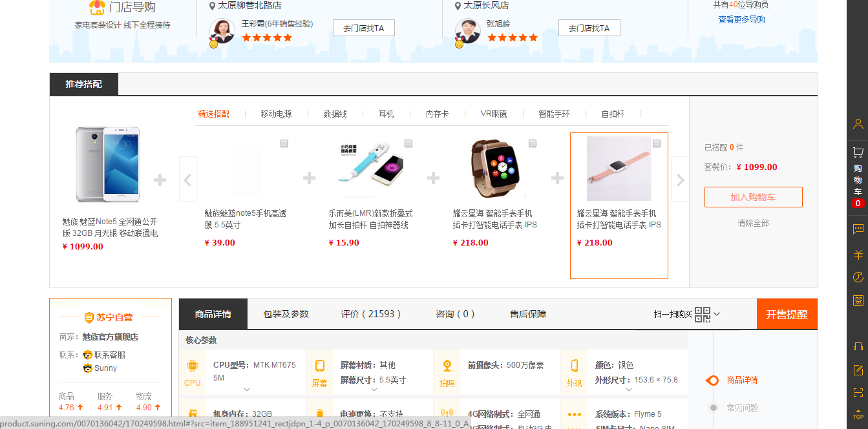The height and width of the screenshot is (429, 868).
Task: Select 常见问题 anchor radio on right
Action: 714,408
